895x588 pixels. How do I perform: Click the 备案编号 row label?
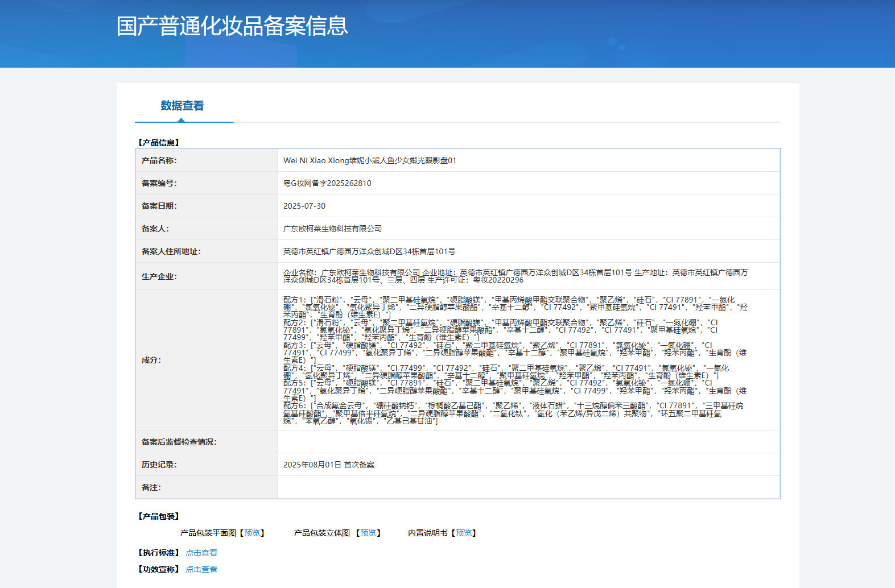tap(159, 183)
